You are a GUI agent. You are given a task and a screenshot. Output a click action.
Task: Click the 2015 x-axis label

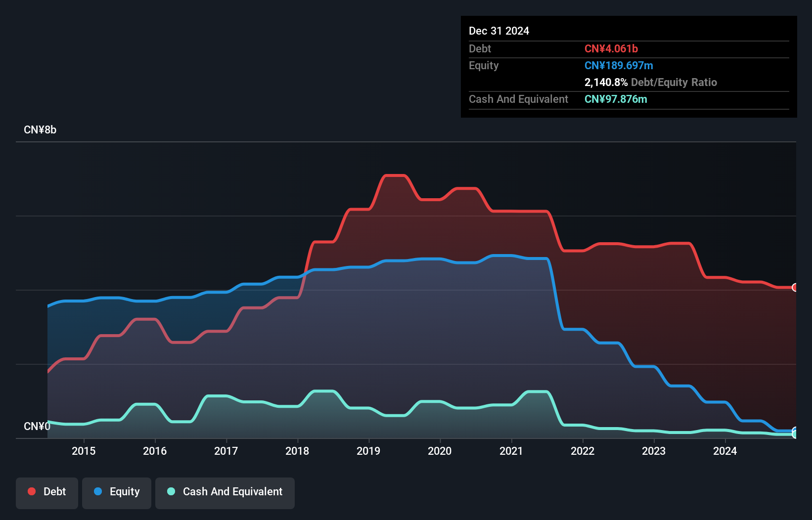point(84,451)
